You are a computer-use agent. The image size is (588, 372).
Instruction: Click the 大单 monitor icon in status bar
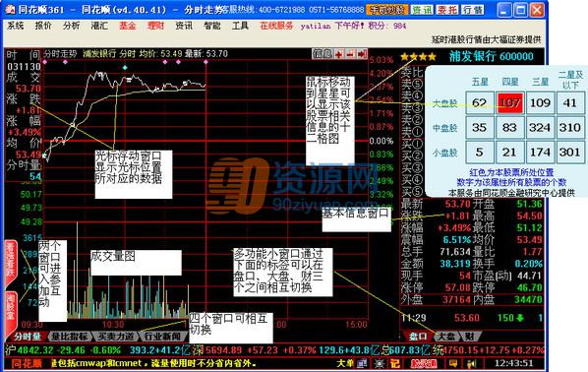click(362, 363)
